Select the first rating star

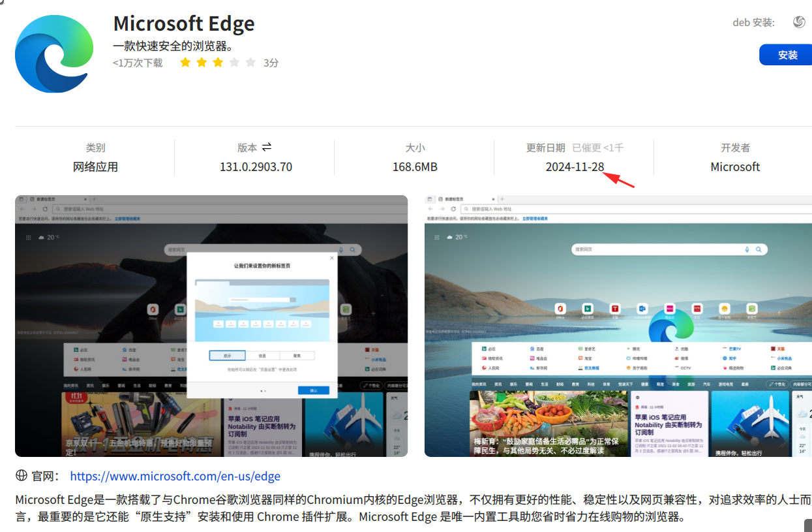click(x=185, y=63)
